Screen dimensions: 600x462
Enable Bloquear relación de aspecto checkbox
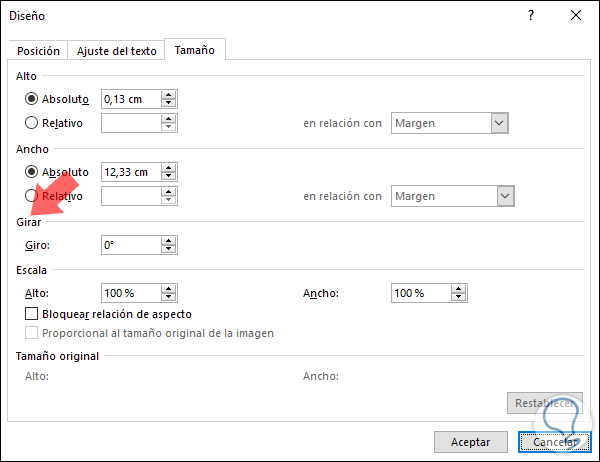coord(32,314)
